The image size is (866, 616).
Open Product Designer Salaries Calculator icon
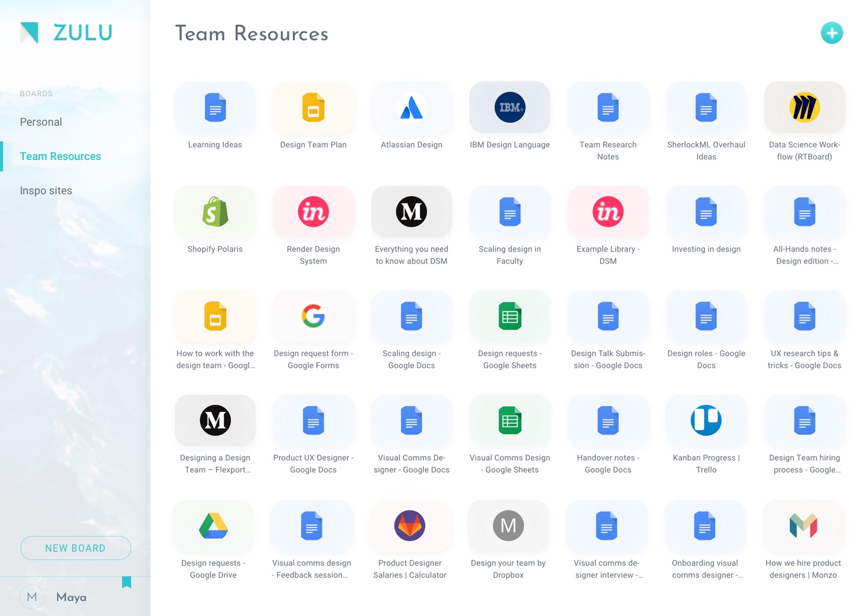[410, 526]
